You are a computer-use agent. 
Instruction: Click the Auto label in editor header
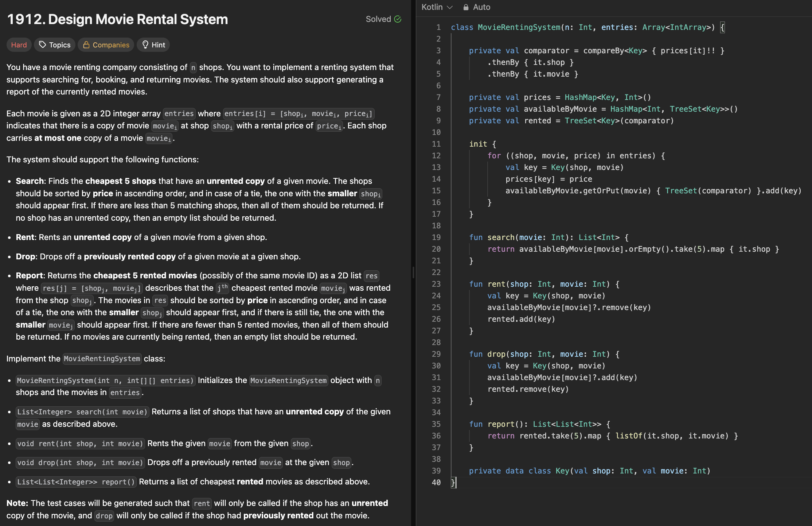click(481, 7)
